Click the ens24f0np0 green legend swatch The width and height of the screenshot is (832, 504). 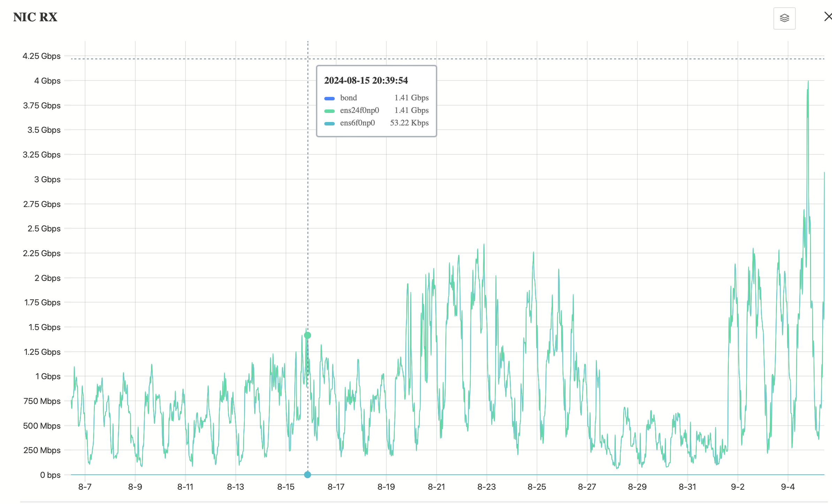pyautogui.click(x=329, y=111)
